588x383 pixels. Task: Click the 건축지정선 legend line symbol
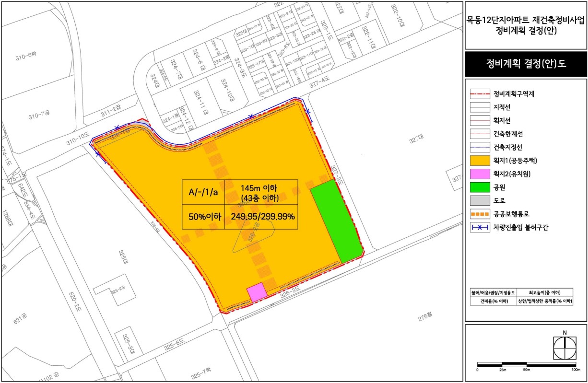tap(480, 147)
